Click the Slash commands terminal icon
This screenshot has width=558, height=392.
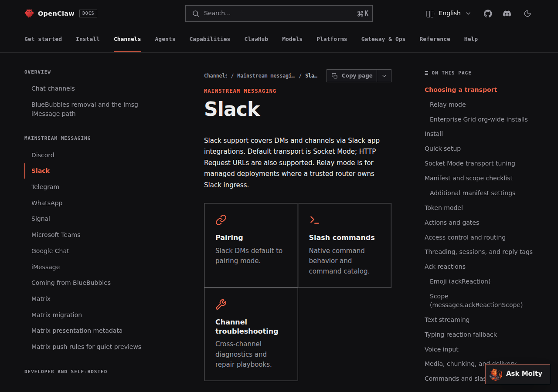[314, 220]
